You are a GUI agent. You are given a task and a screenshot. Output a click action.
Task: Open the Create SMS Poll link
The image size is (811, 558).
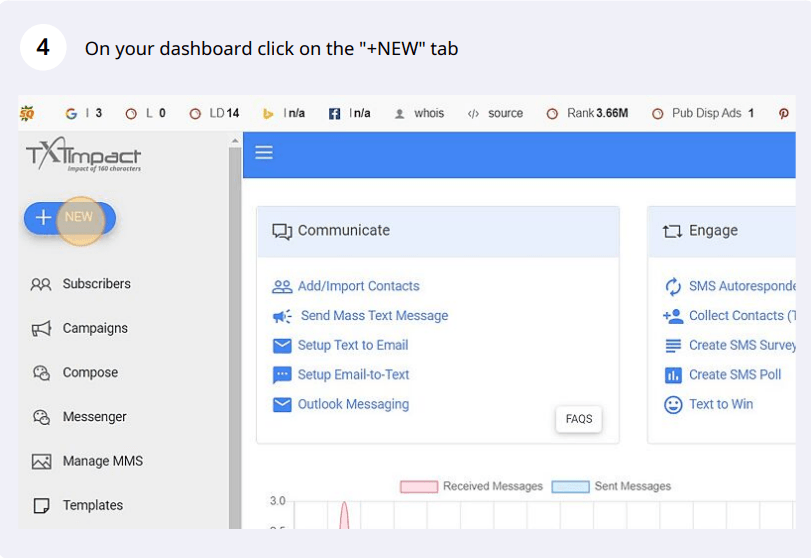735,374
